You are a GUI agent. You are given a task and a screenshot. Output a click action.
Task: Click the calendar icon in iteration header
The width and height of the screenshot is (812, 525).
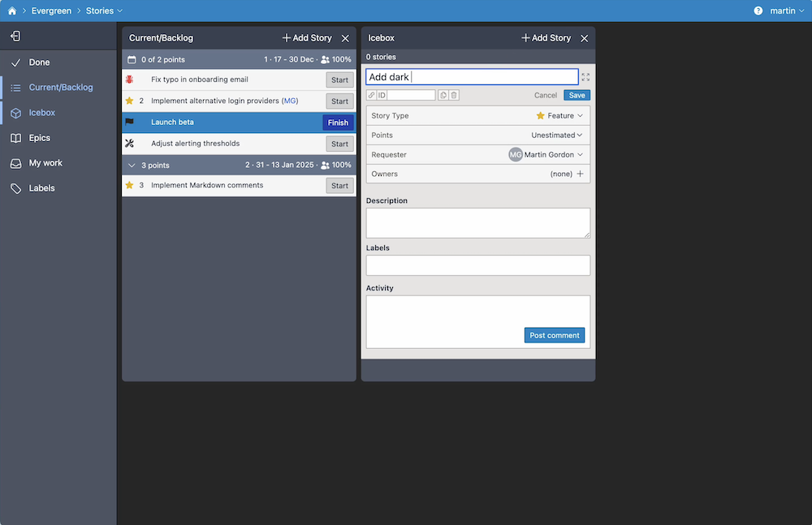pyautogui.click(x=132, y=58)
